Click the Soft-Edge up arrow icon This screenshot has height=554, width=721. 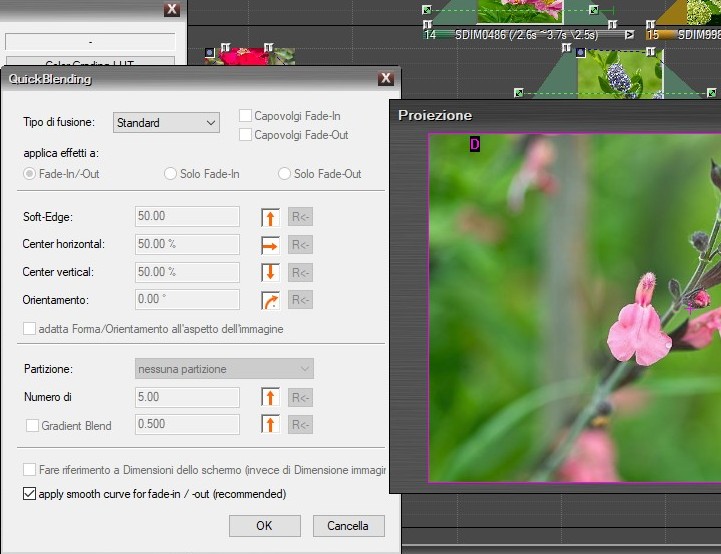270,217
